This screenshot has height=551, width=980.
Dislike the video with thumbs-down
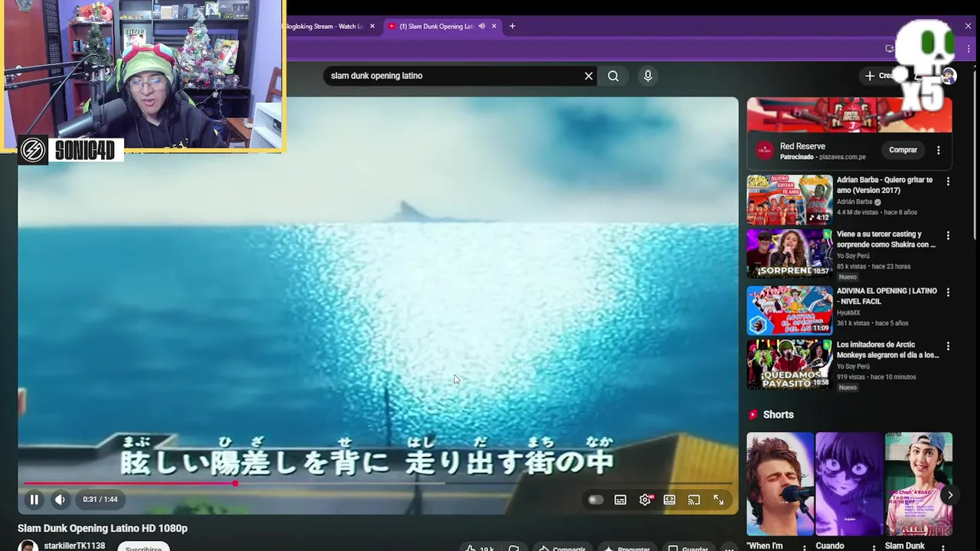[514, 548]
